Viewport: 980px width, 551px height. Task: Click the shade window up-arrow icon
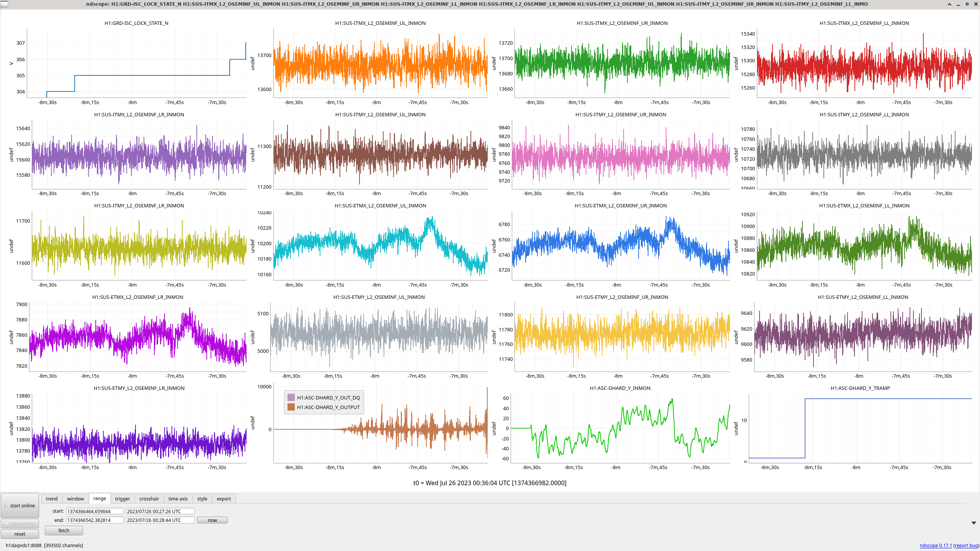(949, 4)
